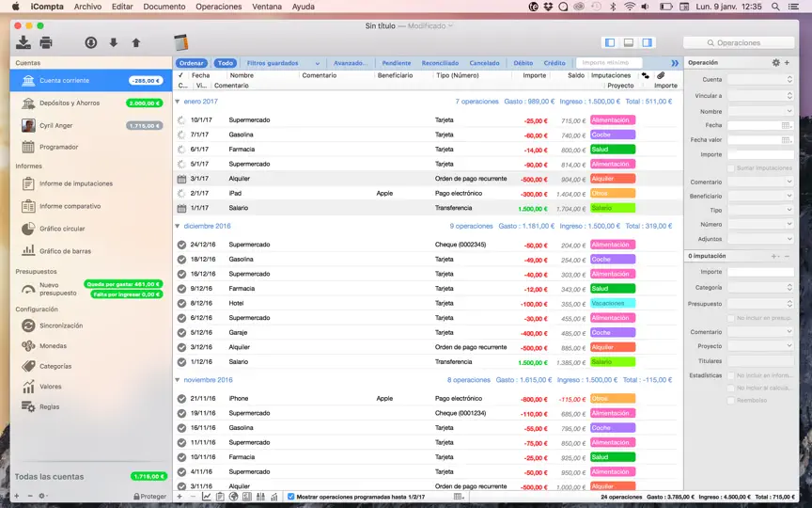Click the gear icon in Operación panel

[775, 62]
